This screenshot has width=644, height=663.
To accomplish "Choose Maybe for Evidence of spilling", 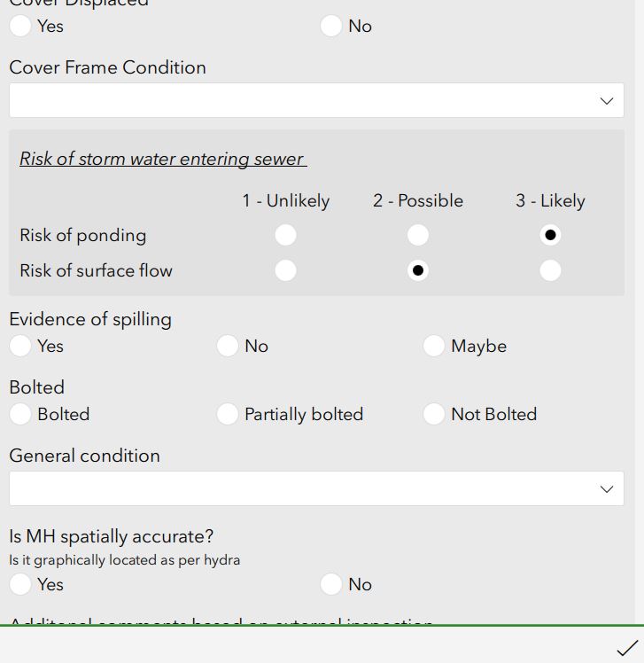I will (x=434, y=346).
